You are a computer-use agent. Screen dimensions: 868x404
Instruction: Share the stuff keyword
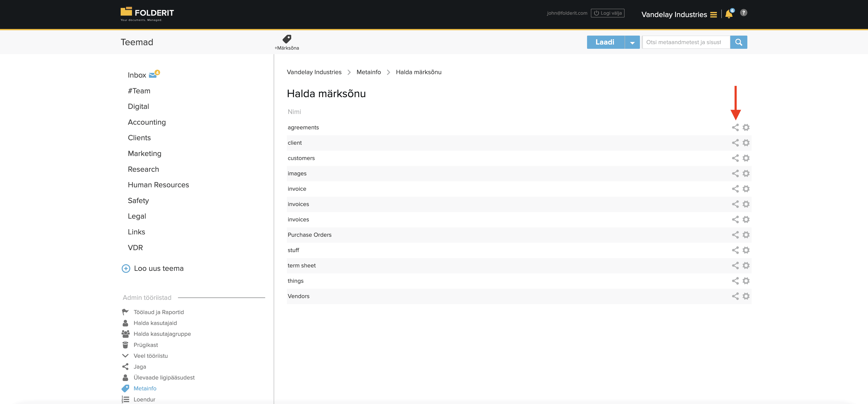tap(735, 250)
